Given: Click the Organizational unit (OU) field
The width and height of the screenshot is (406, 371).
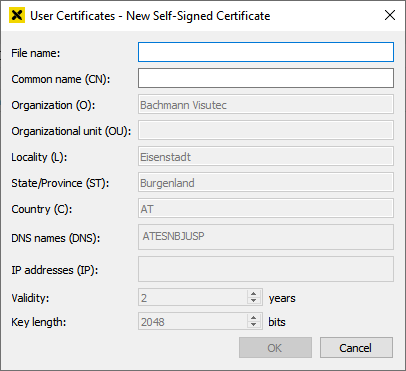Looking at the screenshot, I should coord(266,130).
